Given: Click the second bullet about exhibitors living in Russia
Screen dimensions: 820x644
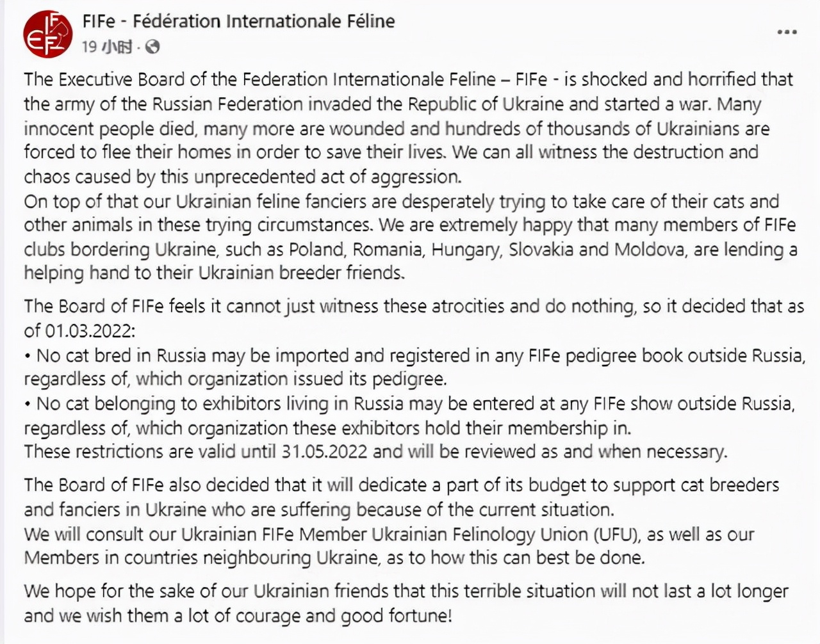Looking at the screenshot, I should click(409, 415).
